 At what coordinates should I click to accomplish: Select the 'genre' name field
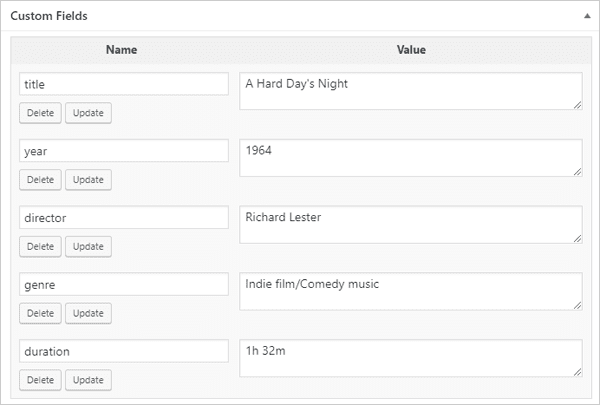coord(124,285)
